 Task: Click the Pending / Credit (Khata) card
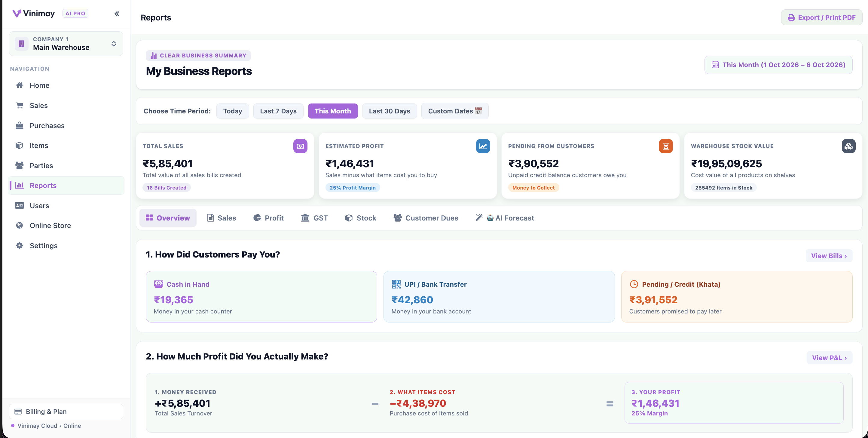point(737,297)
